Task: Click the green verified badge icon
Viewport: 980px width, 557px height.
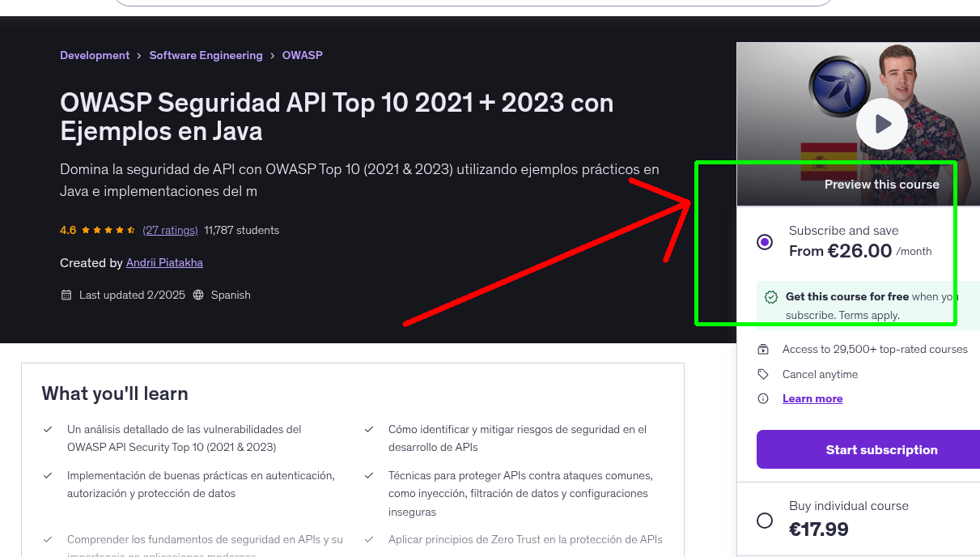Action: (771, 297)
